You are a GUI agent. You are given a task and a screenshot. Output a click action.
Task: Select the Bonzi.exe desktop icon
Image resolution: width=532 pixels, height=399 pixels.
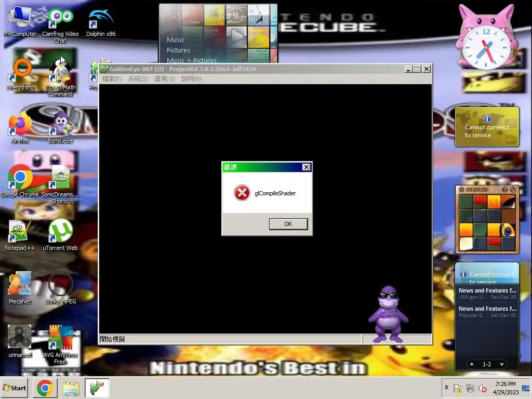coord(60,129)
